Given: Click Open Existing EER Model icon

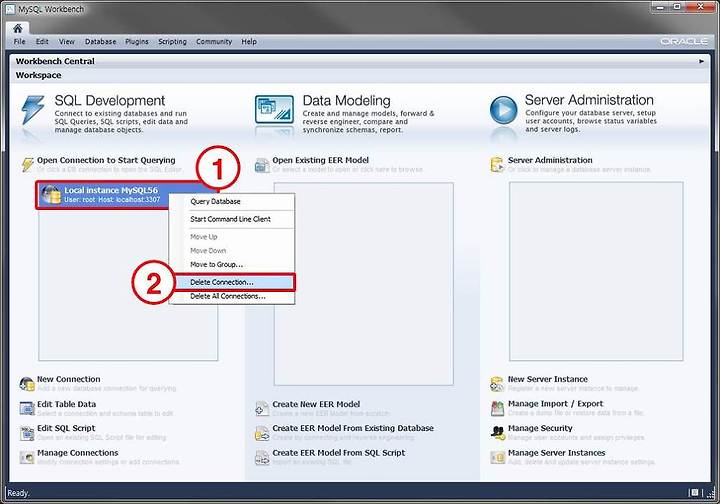Looking at the screenshot, I should (x=262, y=165).
